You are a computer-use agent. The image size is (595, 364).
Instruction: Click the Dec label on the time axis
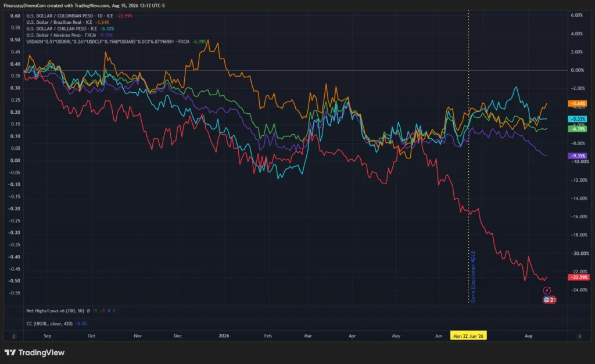tap(178, 336)
